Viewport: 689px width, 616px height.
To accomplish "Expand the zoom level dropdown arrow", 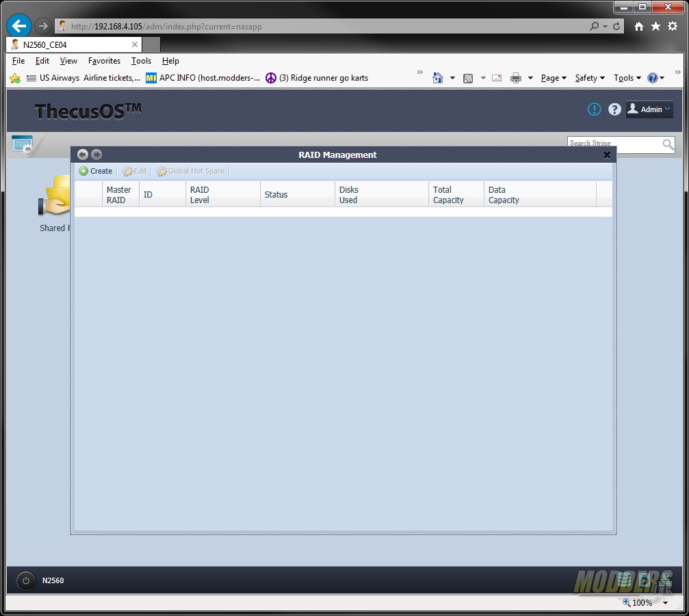I will coord(665,603).
